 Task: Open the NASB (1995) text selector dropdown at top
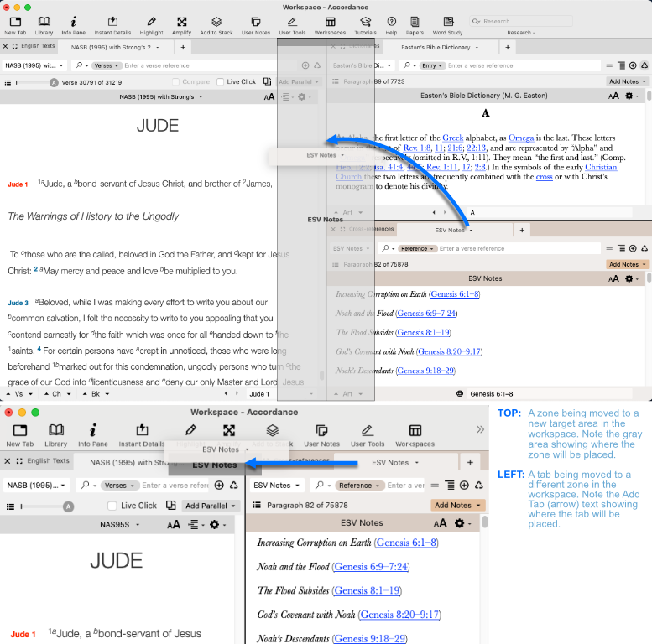(x=35, y=65)
